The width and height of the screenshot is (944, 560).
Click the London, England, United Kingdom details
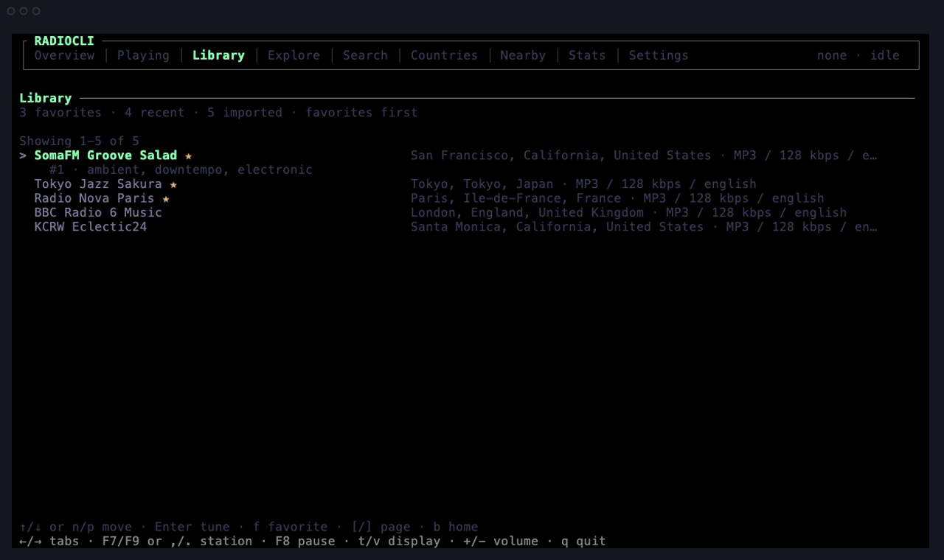pos(628,212)
